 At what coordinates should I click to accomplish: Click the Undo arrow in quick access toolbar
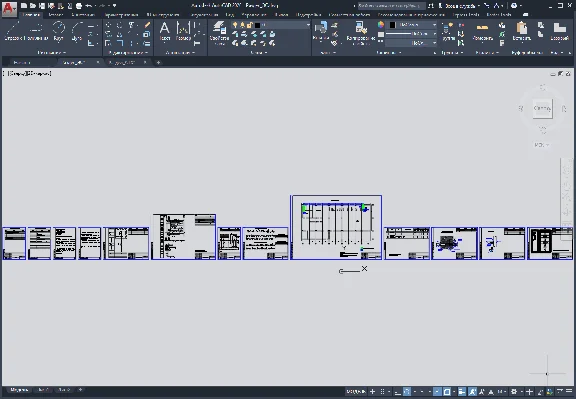[89, 6]
